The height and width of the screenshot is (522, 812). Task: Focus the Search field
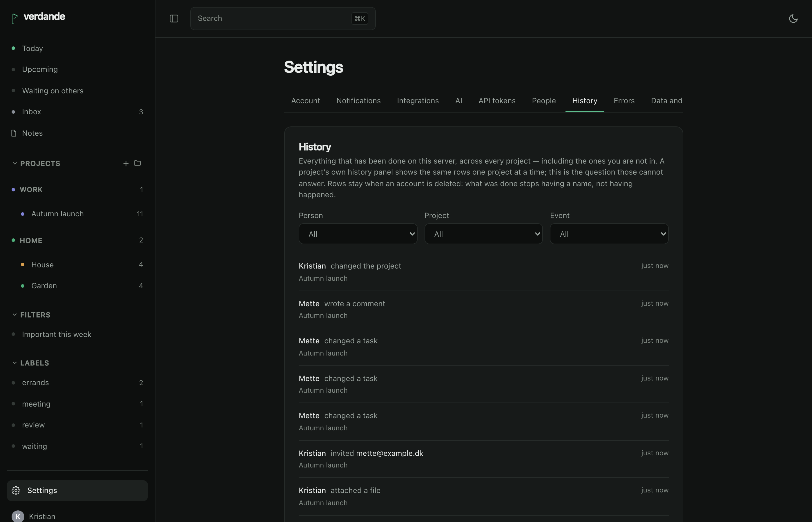point(283,19)
